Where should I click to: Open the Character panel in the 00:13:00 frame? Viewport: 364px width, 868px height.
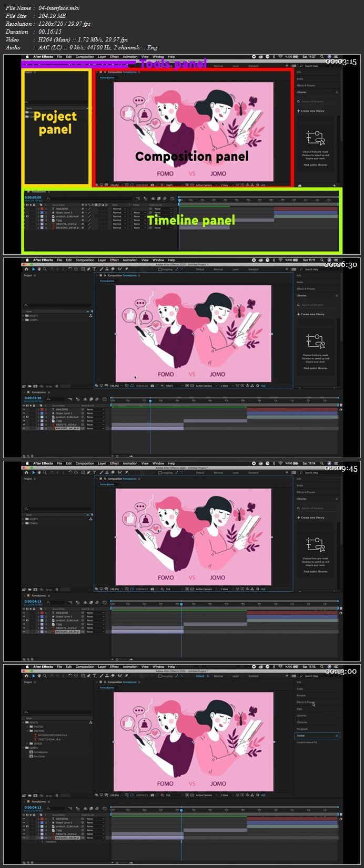click(x=302, y=722)
